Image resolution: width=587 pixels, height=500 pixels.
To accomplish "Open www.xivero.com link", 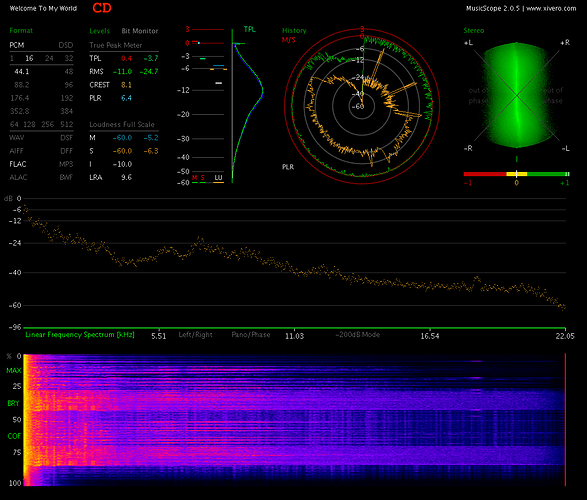I will click(x=551, y=8).
